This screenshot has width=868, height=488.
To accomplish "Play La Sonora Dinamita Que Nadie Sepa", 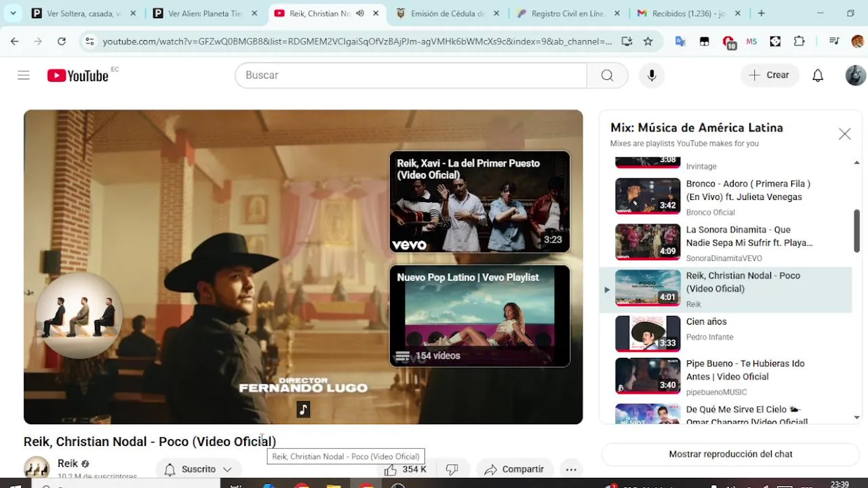I will 726,243.
